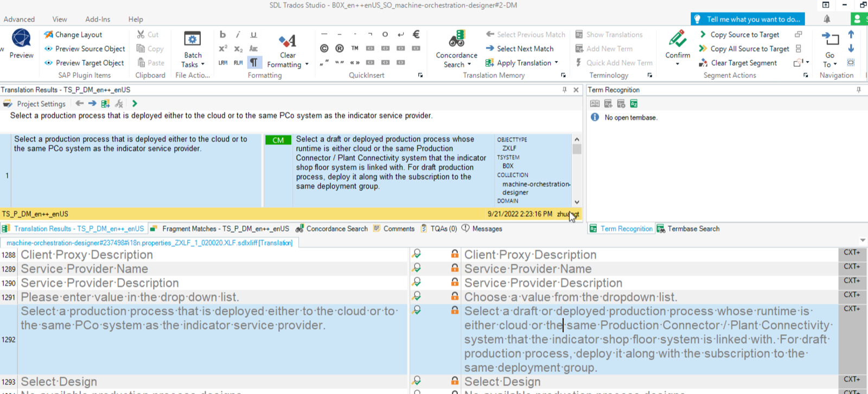Toggle superscript formatting

[222, 48]
